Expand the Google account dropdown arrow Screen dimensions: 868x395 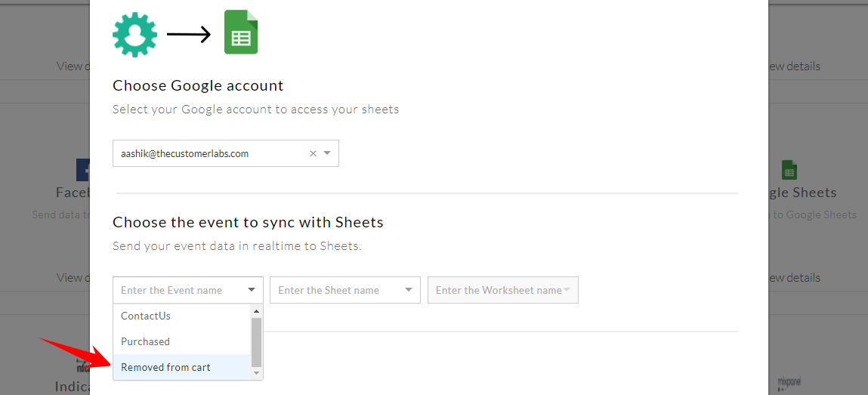(327, 153)
